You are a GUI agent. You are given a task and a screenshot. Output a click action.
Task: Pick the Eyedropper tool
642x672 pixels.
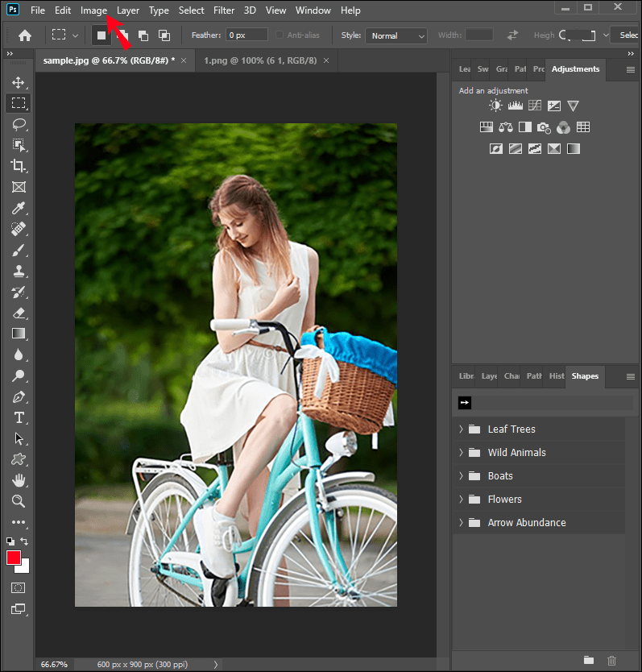(19, 209)
